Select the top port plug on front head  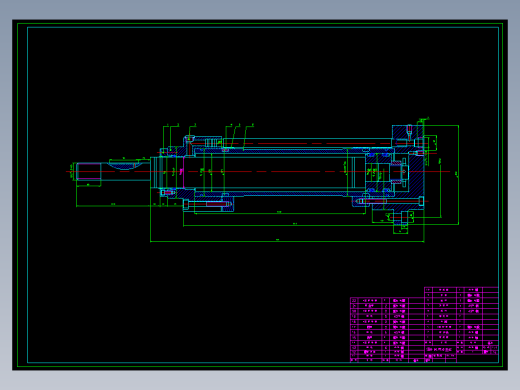pyautogui.click(x=190, y=139)
